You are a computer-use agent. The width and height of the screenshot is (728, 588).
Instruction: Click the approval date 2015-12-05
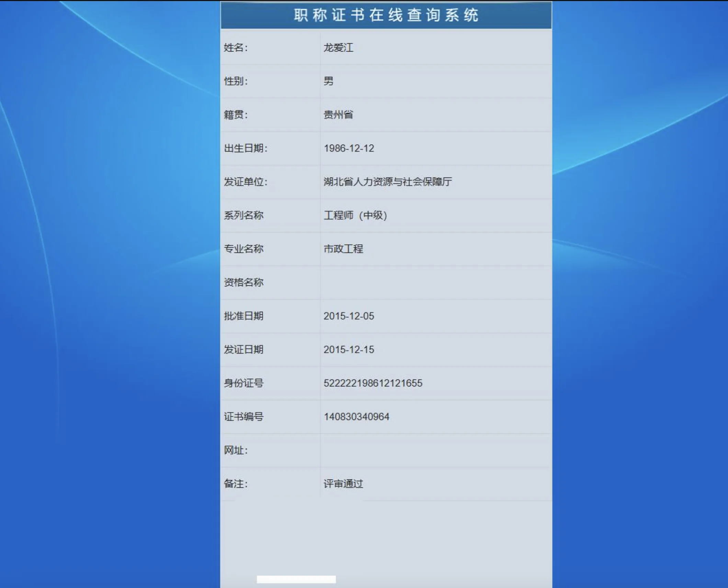(349, 316)
